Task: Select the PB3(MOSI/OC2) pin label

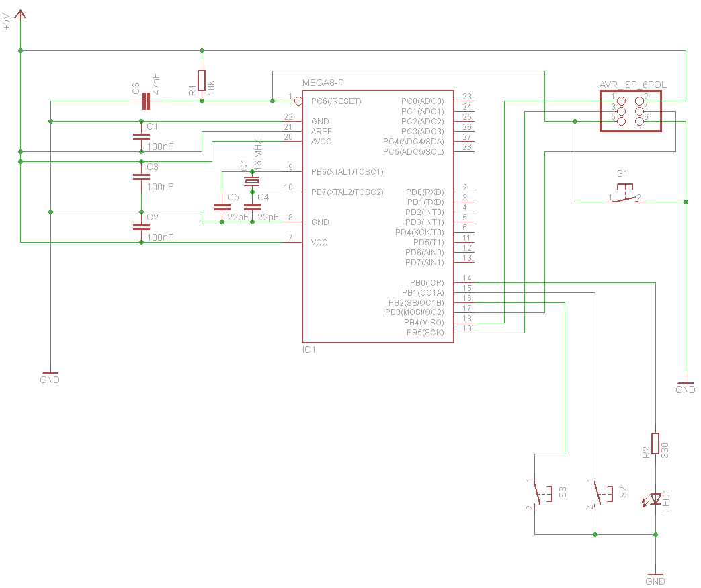Action: (x=415, y=312)
